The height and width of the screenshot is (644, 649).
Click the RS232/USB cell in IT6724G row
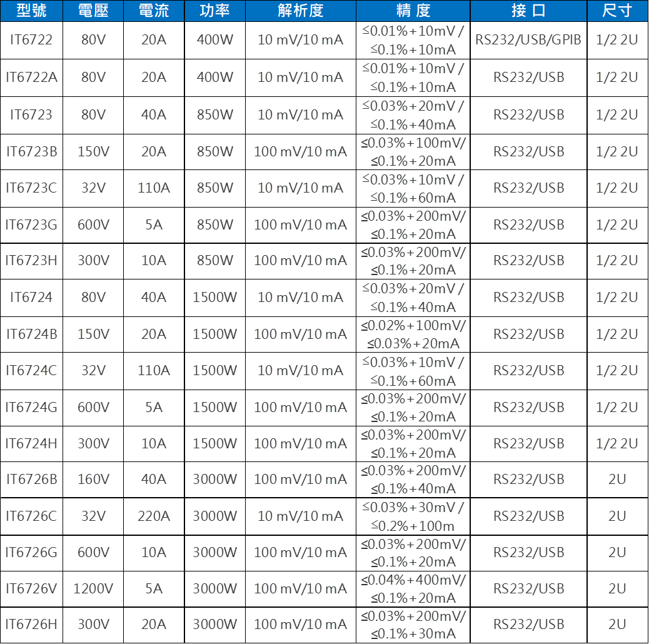tap(528, 407)
